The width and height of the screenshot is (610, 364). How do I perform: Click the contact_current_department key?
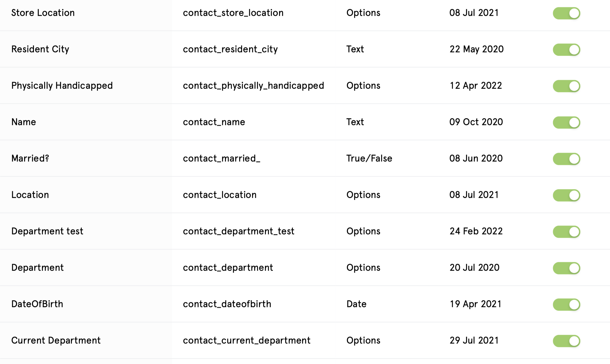click(x=247, y=340)
